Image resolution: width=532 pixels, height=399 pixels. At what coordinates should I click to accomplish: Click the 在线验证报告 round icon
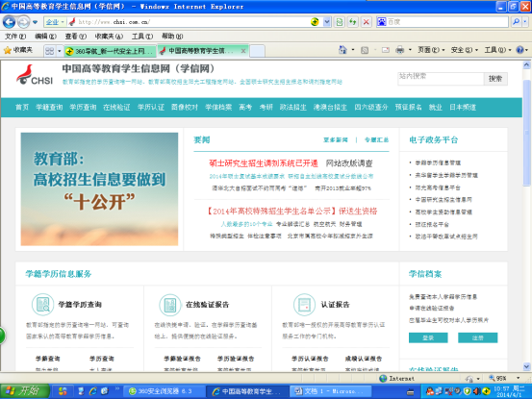[x=170, y=305]
